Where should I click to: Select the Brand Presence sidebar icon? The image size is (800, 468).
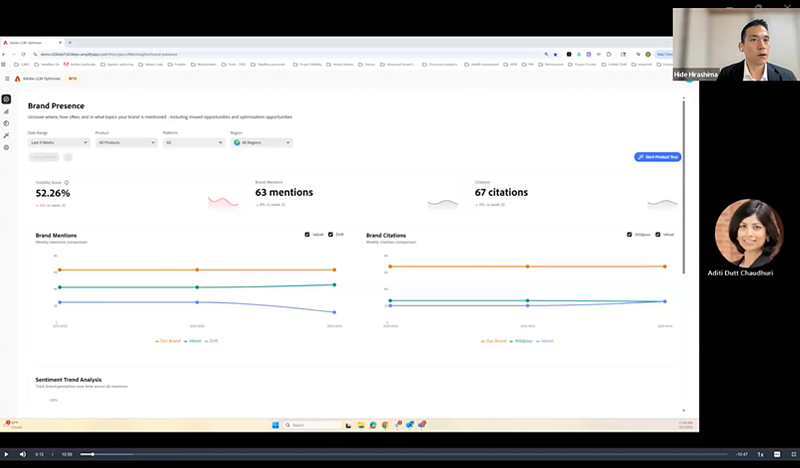point(6,99)
